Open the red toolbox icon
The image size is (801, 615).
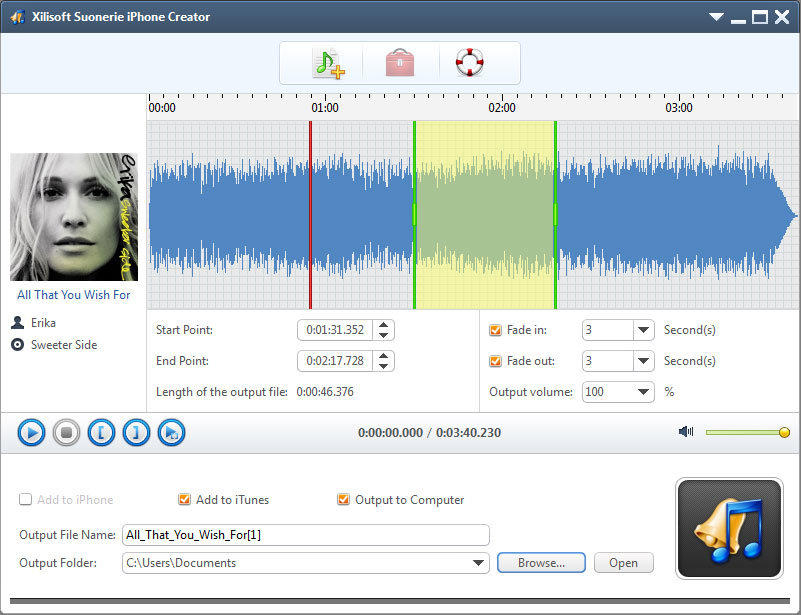(399, 63)
